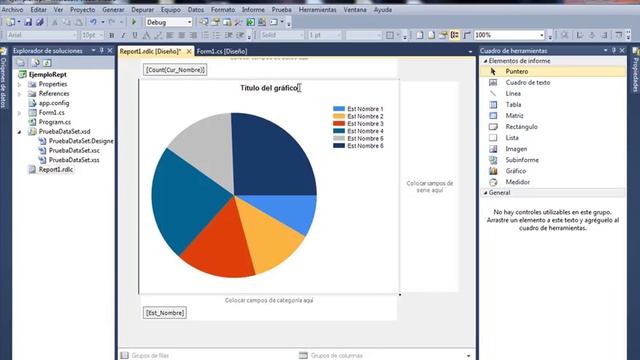Switch to the Form1.cs [Diseño] tab
The width and height of the screenshot is (640, 360).
pyautogui.click(x=222, y=51)
